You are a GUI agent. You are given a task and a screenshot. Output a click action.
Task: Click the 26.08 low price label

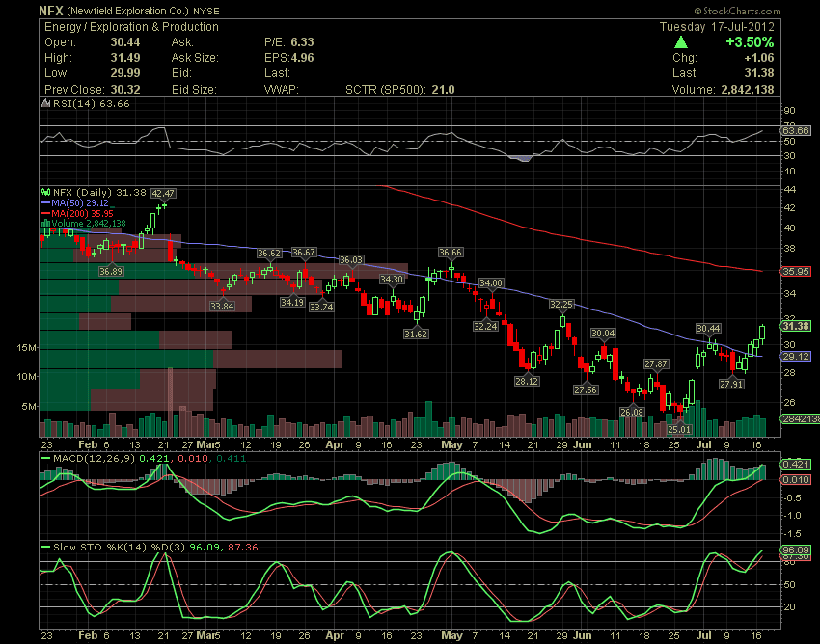click(x=632, y=412)
